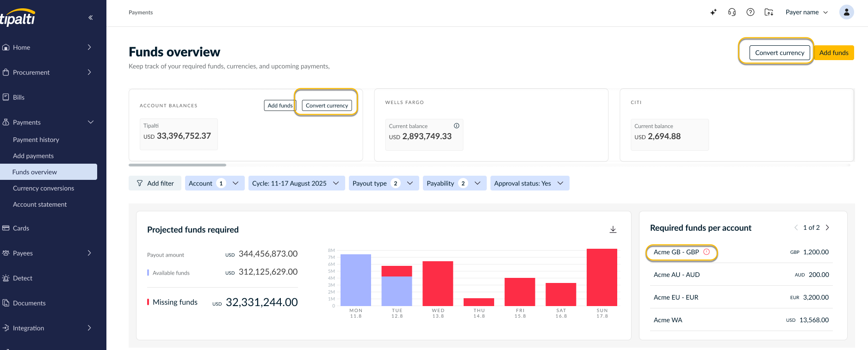The height and width of the screenshot is (350, 868).
Task: Open the help question mark icon
Action: [x=750, y=12]
